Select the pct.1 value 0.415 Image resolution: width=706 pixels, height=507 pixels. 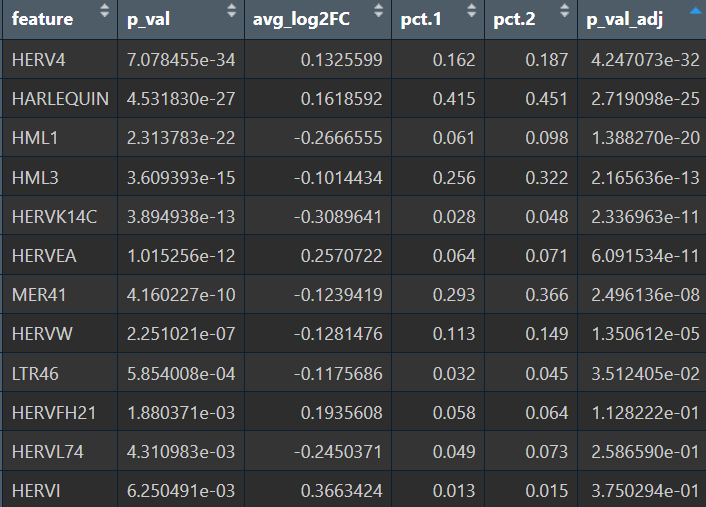pyautogui.click(x=454, y=100)
